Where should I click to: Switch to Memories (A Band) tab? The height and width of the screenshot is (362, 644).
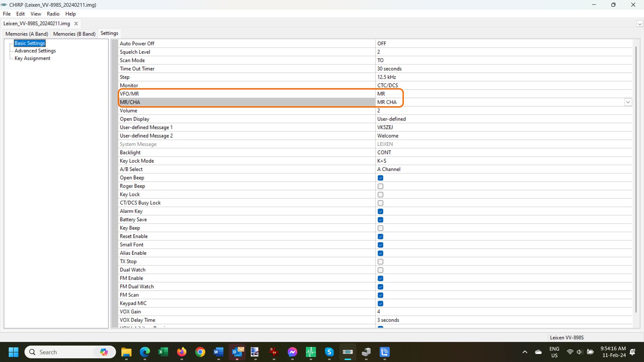point(27,34)
